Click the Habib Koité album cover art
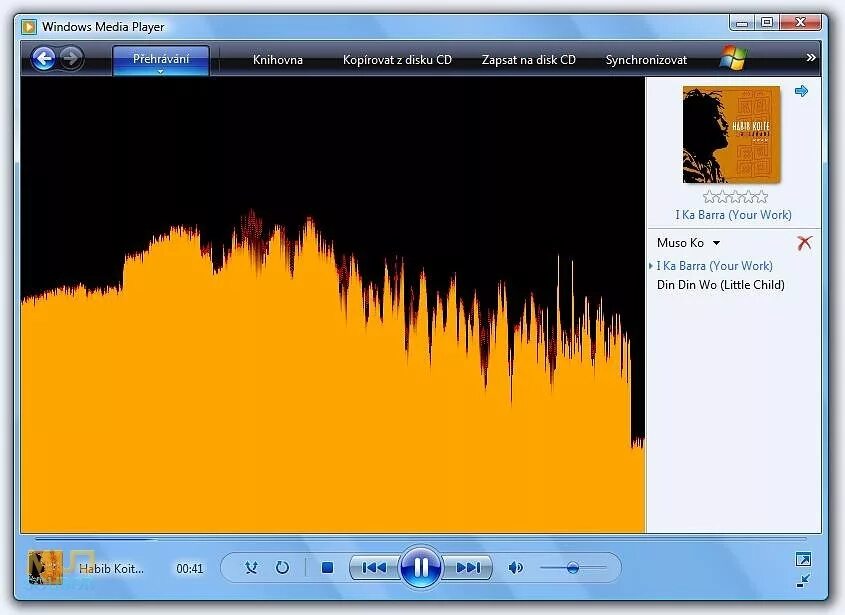 pos(731,134)
